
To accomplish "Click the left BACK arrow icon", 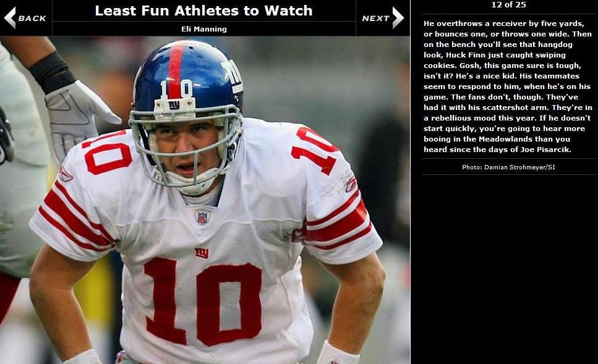I will [10, 18].
